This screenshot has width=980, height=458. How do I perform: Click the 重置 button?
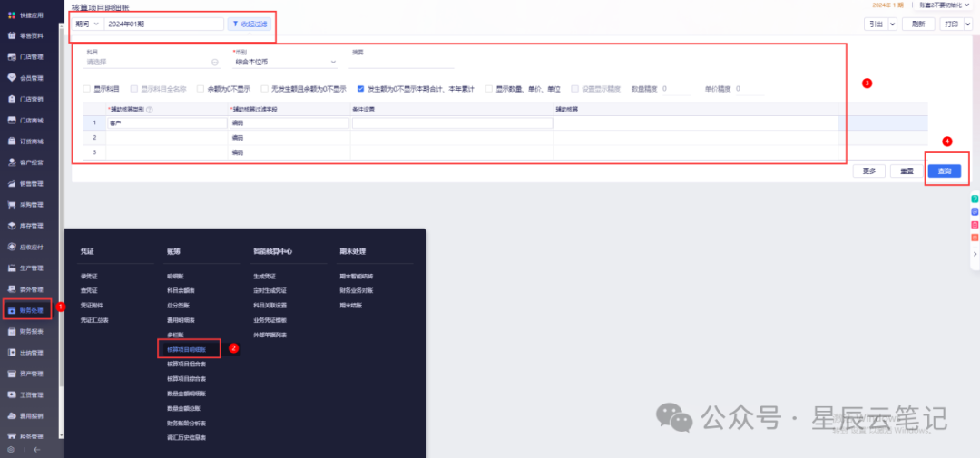906,171
